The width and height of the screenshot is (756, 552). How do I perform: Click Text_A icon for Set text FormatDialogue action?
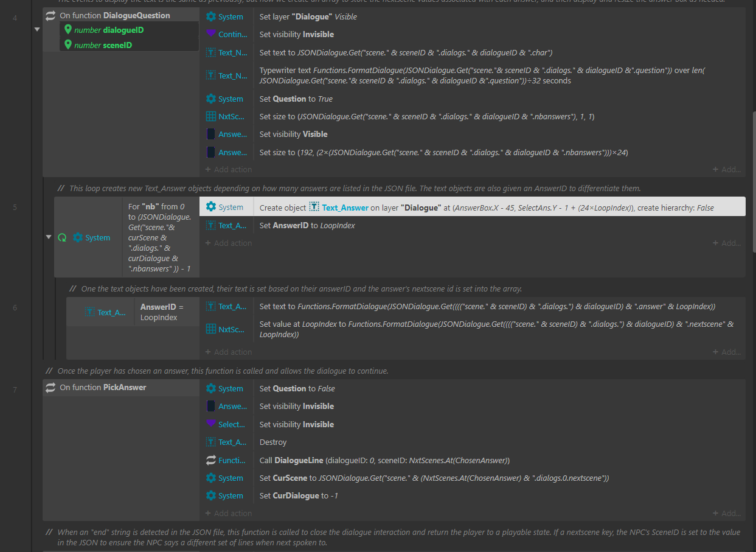tap(211, 306)
